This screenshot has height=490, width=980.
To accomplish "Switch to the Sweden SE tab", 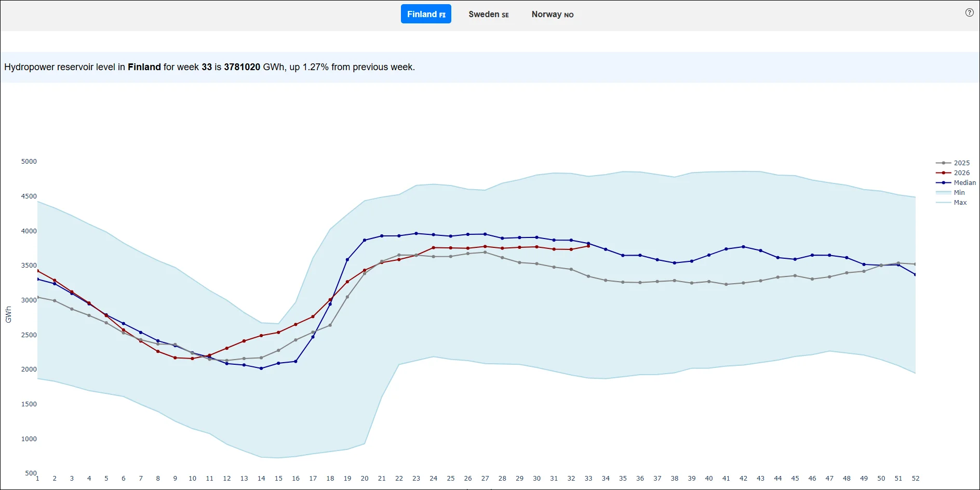I will click(489, 14).
